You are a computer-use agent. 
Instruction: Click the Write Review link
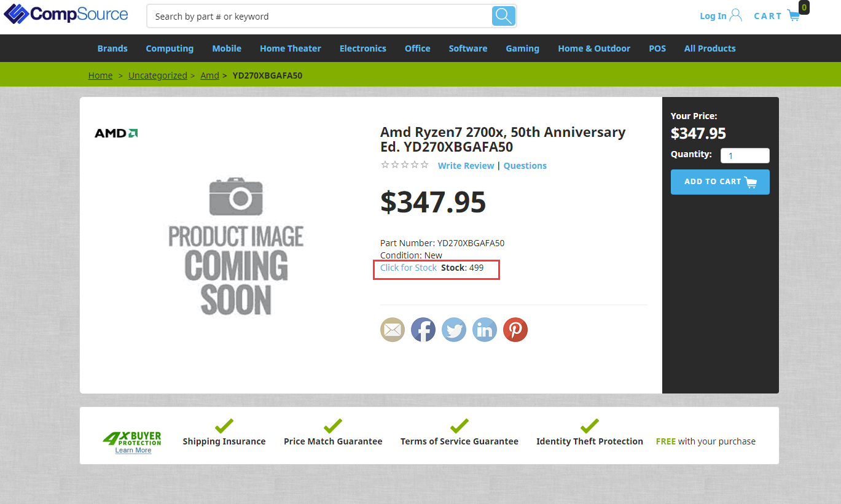point(466,166)
